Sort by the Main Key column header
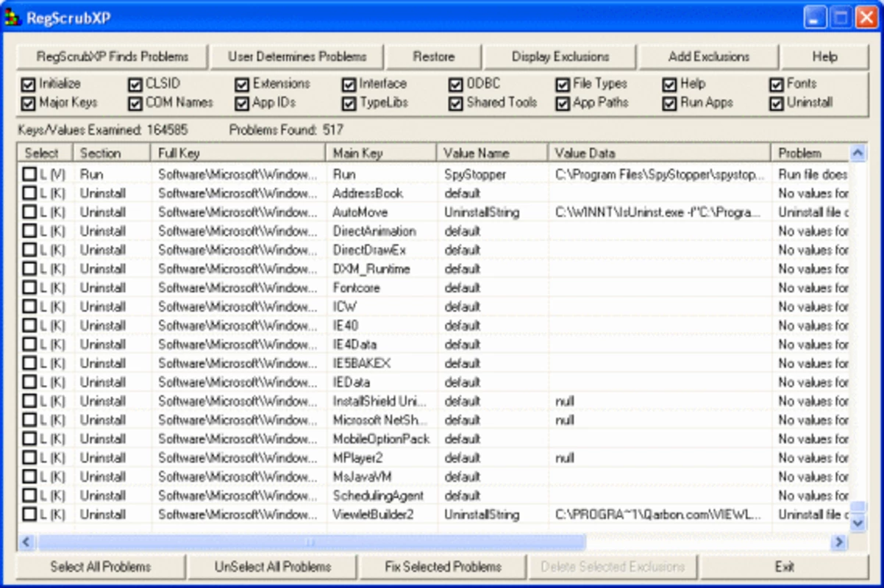884x588 pixels. click(x=381, y=153)
